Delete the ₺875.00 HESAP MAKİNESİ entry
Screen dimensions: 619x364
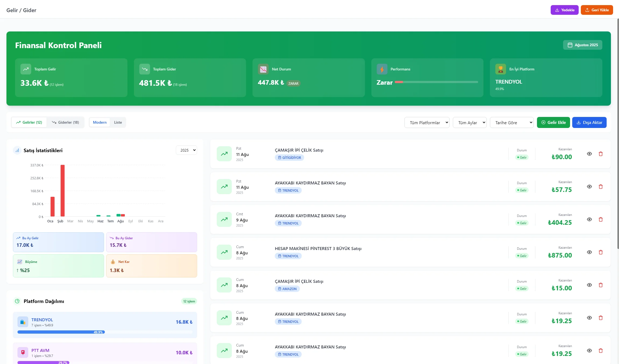pyautogui.click(x=601, y=252)
